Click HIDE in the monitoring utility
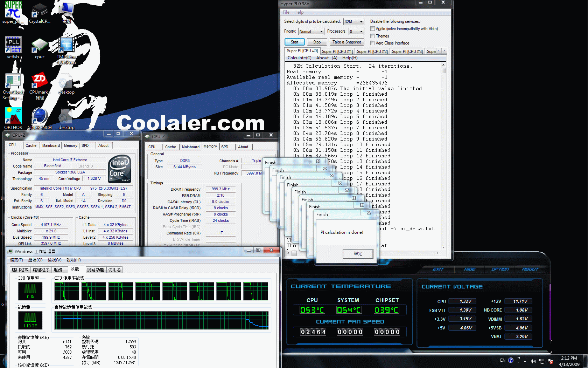Image resolution: width=588 pixels, height=368 pixels. pyautogui.click(x=470, y=269)
